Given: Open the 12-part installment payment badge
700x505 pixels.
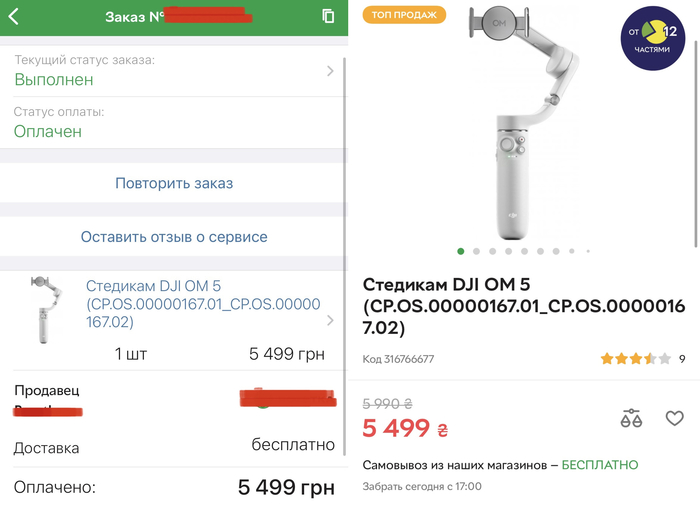Looking at the screenshot, I should click(x=651, y=39).
